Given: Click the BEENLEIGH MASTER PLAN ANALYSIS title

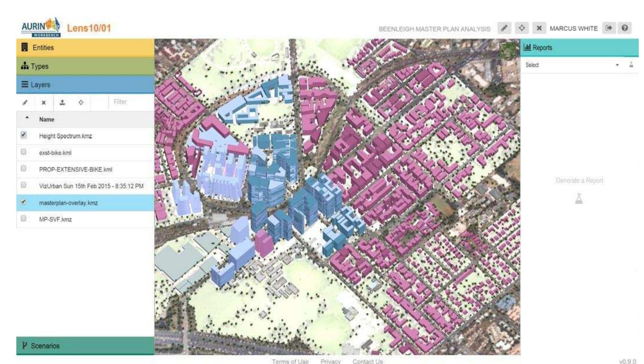Looking at the screenshot, I should (x=434, y=29).
